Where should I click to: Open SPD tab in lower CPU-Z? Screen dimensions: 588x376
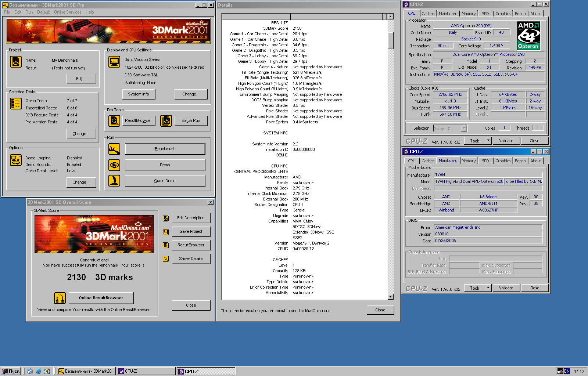485,161
